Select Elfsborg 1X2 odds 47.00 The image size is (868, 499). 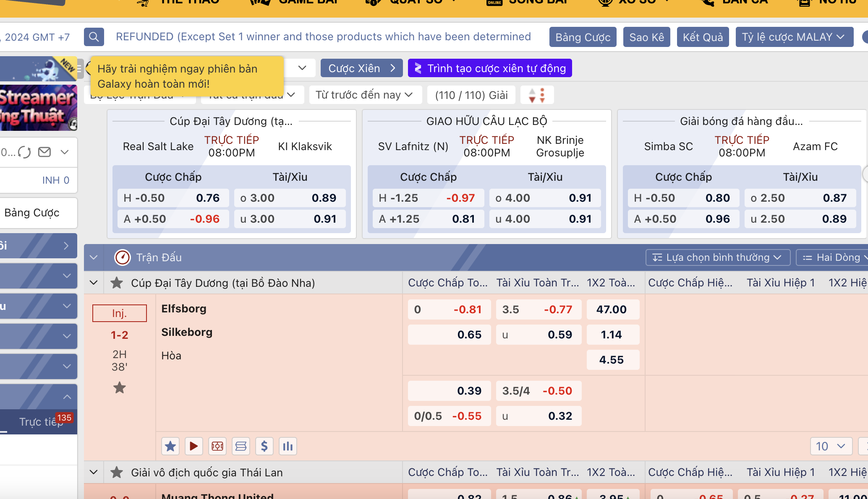click(x=612, y=309)
